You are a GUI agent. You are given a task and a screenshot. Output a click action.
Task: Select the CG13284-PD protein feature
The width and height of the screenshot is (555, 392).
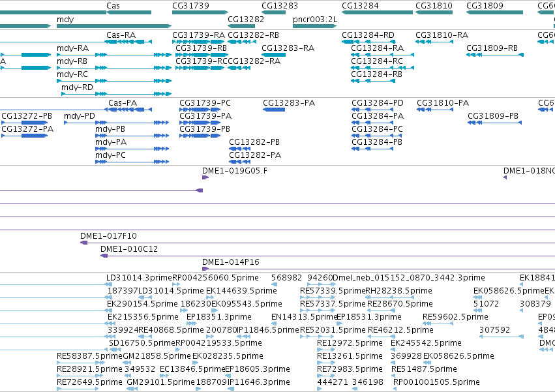[x=372, y=110]
